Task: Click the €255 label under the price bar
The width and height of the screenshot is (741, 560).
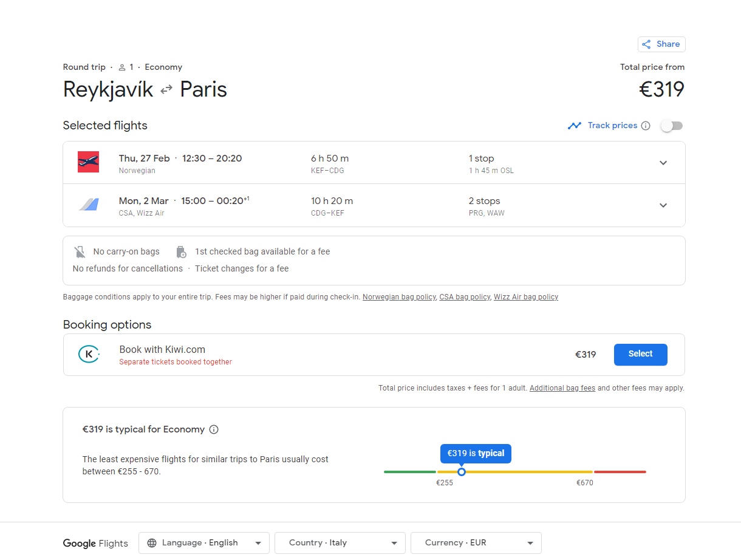Action: pos(445,483)
